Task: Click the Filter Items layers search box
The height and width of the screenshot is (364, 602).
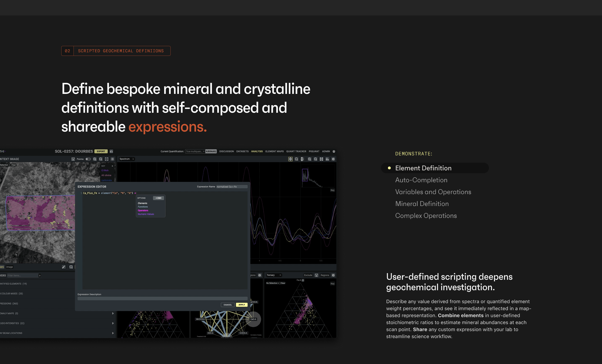Action: (x=23, y=276)
